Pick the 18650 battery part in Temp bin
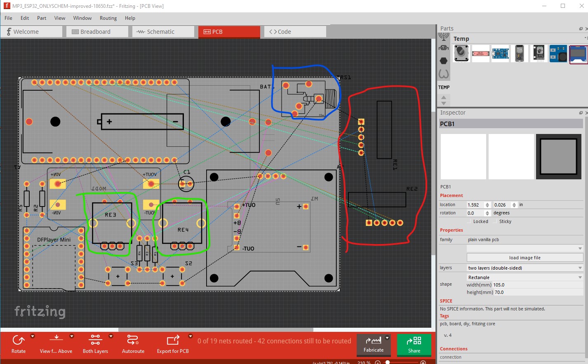The image size is (588, 364). click(x=481, y=54)
